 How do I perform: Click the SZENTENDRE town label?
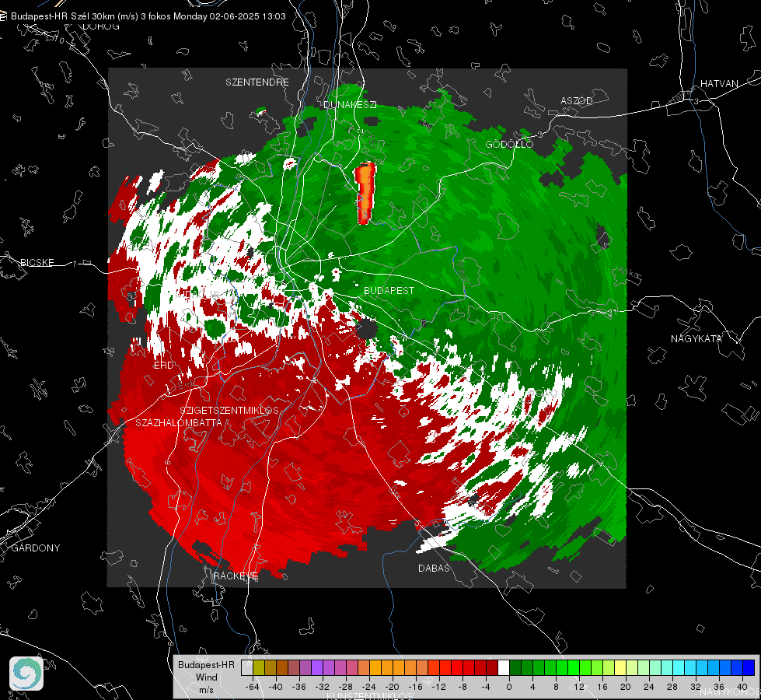(257, 82)
